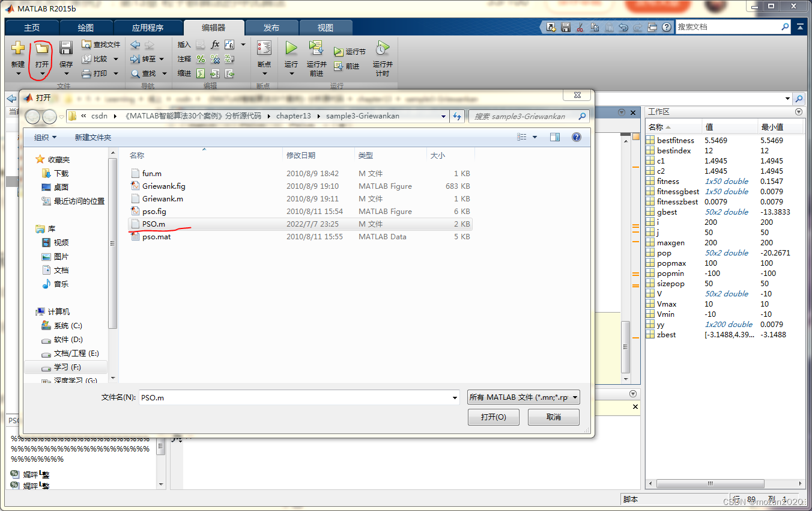The image size is (812, 511).
Task: Toggle the preview pane in the Open dialog
Action: (x=555, y=137)
